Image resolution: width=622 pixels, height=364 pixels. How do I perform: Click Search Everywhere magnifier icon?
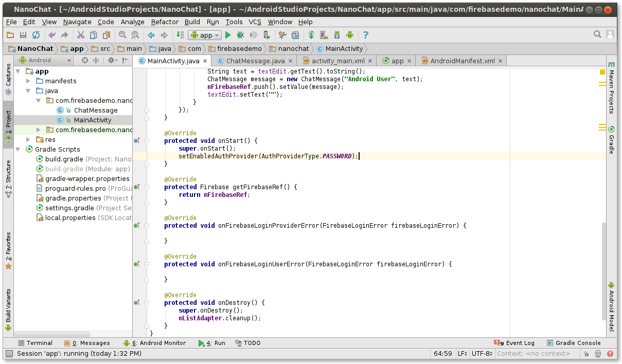tap(597, 34)
